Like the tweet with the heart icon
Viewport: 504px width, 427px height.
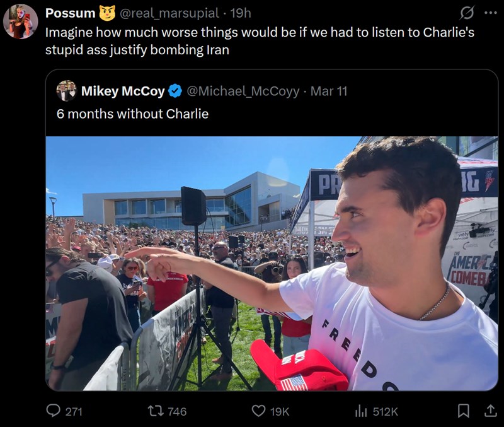click(258, 411)
